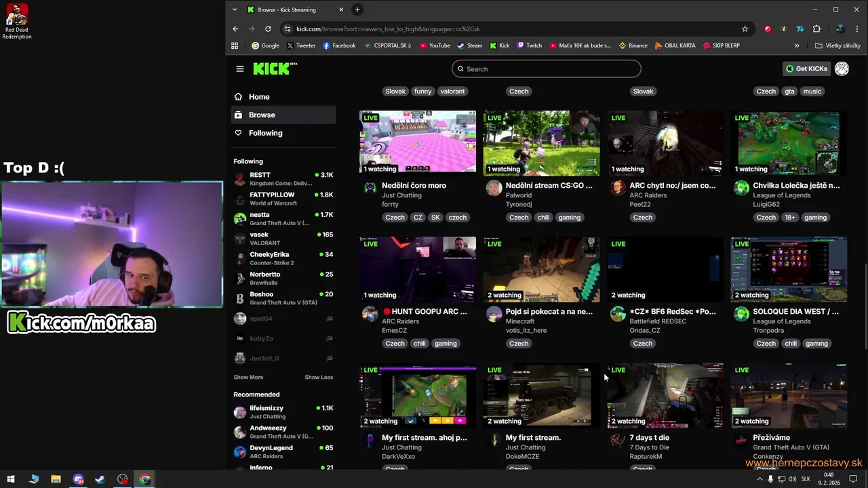Open the Google bookmark
This screenshot has width=868, height=488.
pyautogui.click(x=265, y=45)
